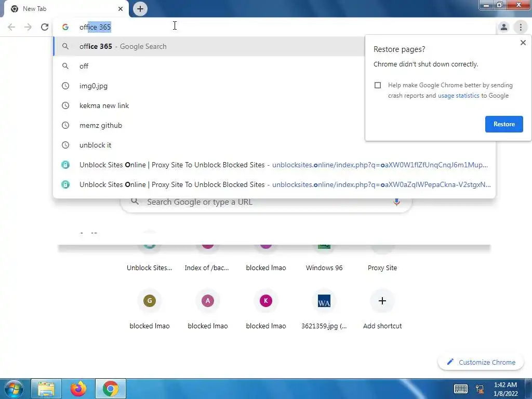This screenshot has width=532, height=399.
Task: Click the magnifier icon beside 'off'
Action: click(65, 66)
